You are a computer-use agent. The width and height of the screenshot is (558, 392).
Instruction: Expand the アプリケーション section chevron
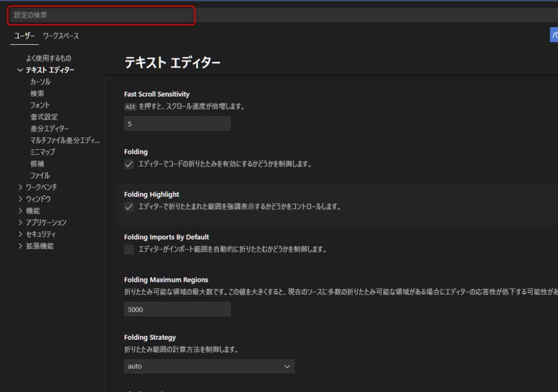[20, 222]
